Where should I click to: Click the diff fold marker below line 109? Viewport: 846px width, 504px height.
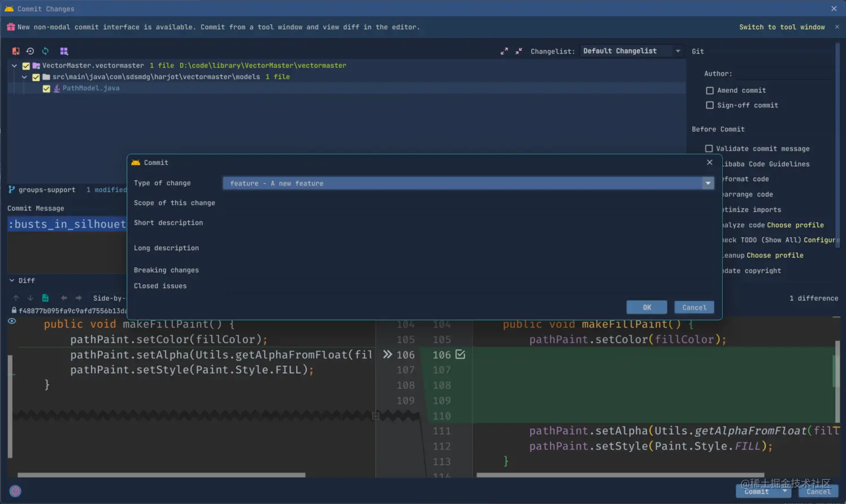click(x=375, y=416)
